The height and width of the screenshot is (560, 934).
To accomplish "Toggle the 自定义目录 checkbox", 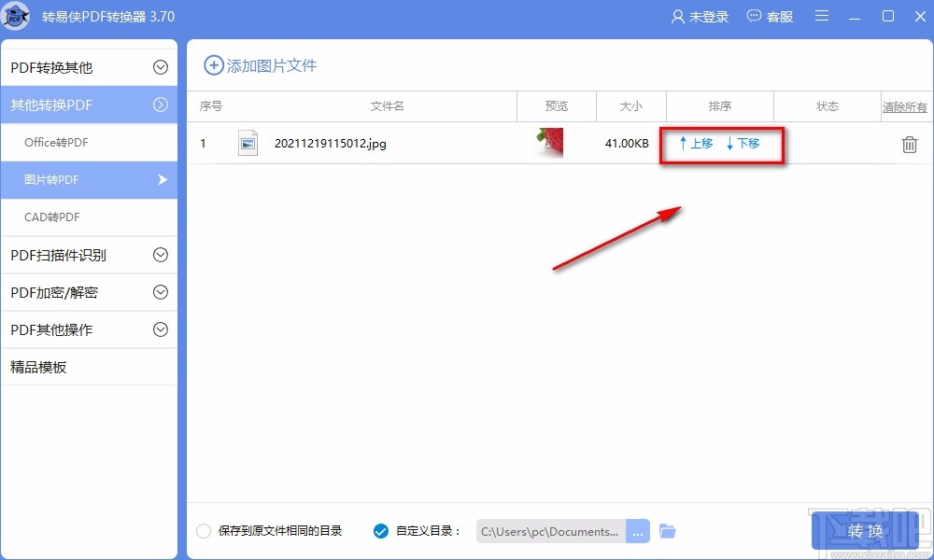I will 381,530.
